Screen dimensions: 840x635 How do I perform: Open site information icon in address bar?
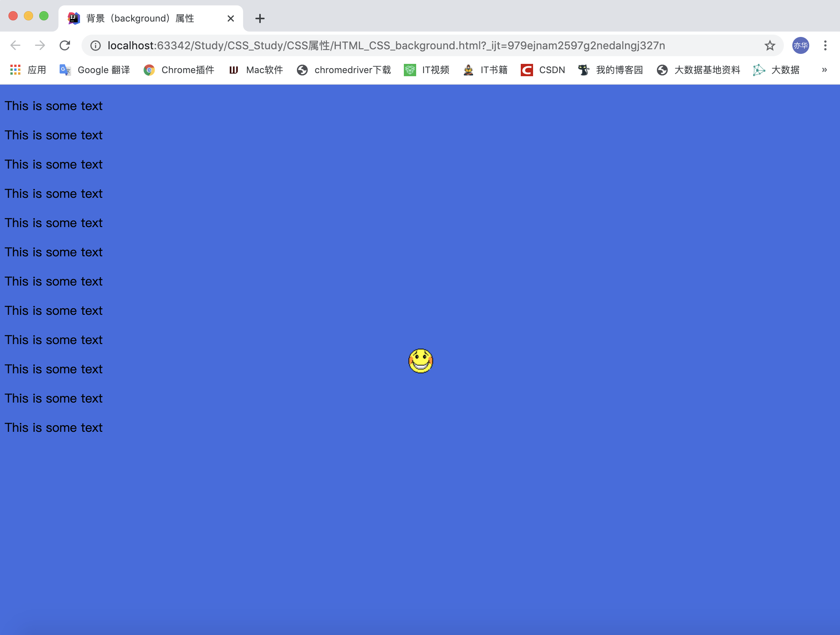click(95, 46)
